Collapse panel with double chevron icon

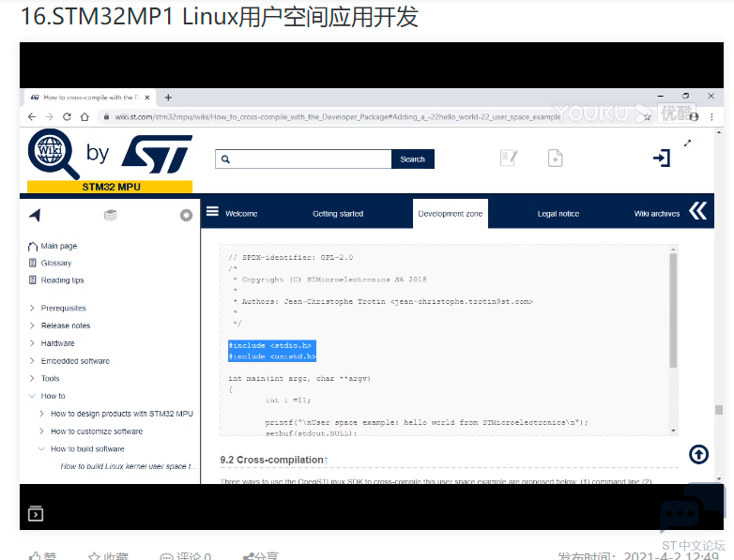[x=698, y=211]
